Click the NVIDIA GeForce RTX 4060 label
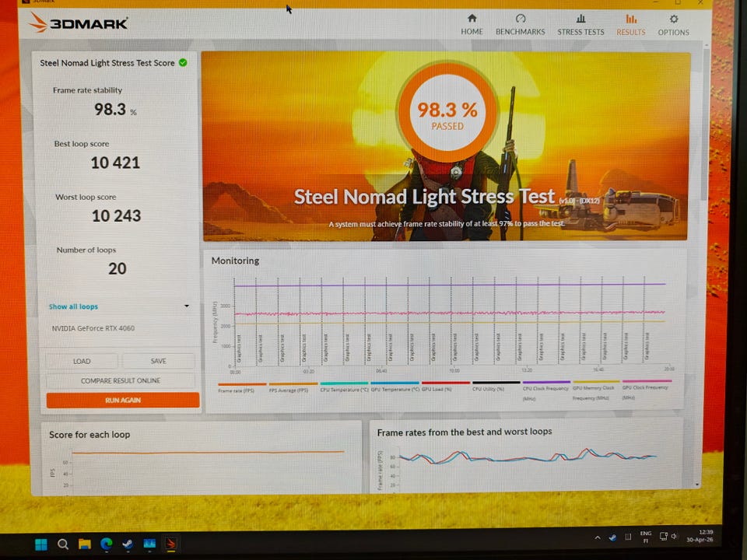747x560 pixels. [93, 328]
